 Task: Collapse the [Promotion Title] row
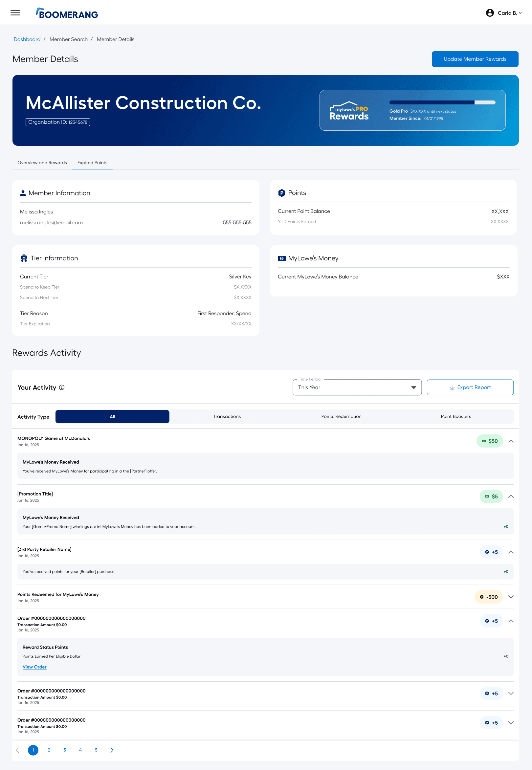(511, 497)
